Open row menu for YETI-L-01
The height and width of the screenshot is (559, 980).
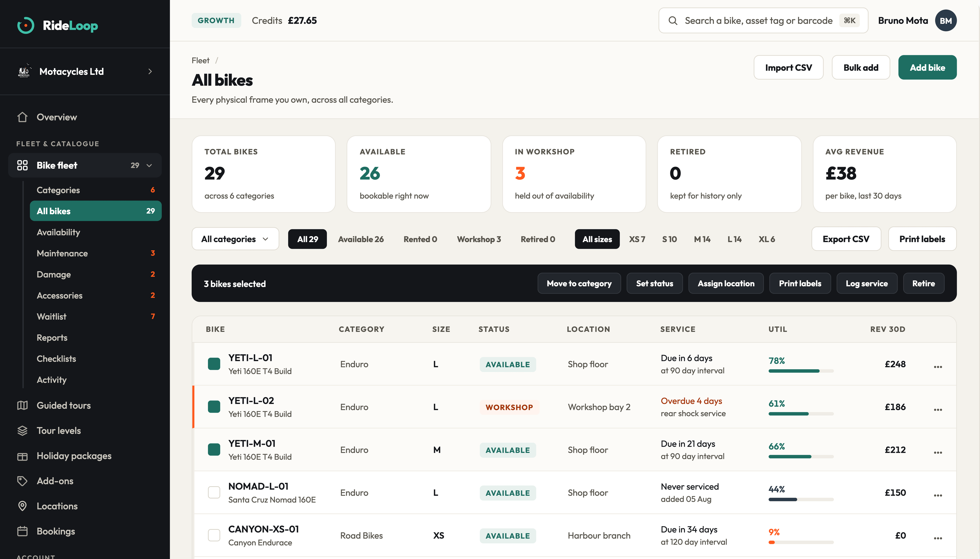tap(938, 367)
